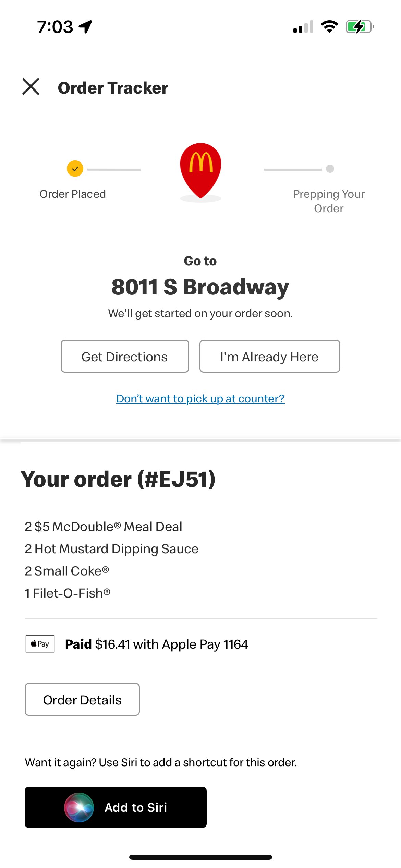This screenshot has height=868, width=401.
Task: Select the $5 McDouble Meal Deal line
Action: click(x=104, y=527)
